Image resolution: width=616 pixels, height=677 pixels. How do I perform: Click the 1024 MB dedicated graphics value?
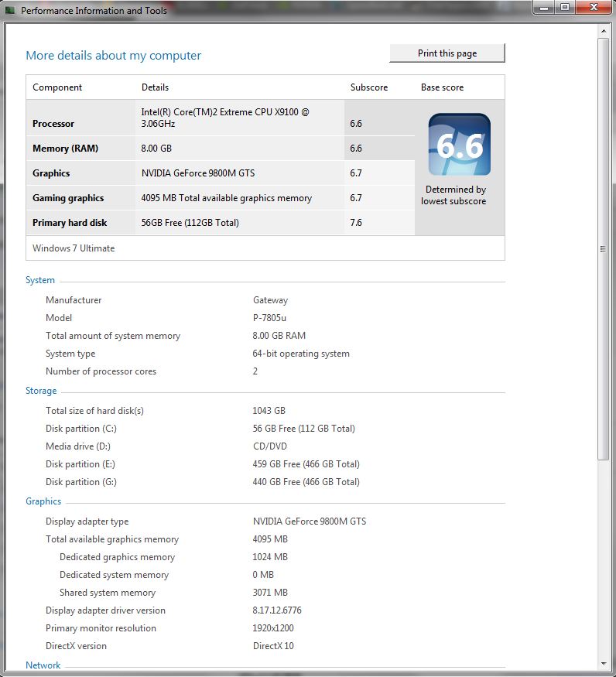[270, 557]
